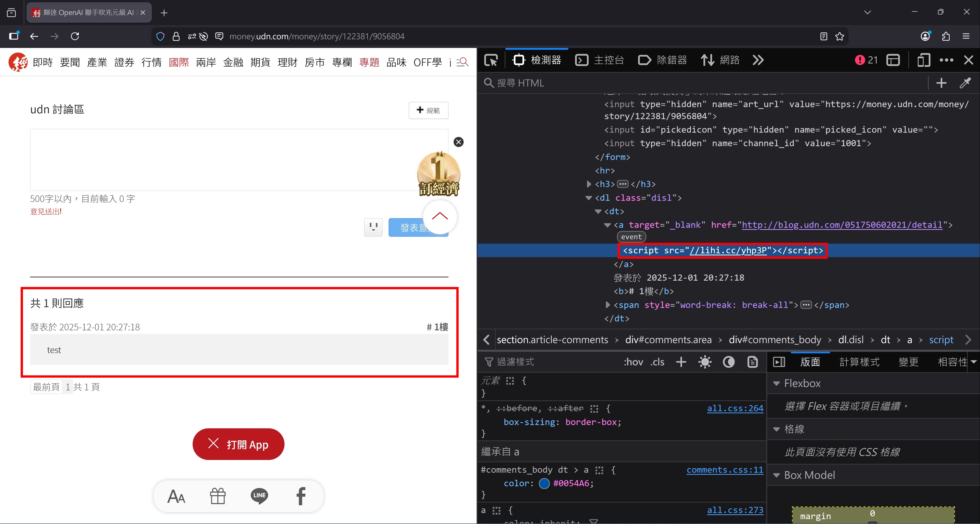Image resolution: width=980 pixels, height=524 pixels.
Task: Toggle the .cls class panel
Action: 657,362
